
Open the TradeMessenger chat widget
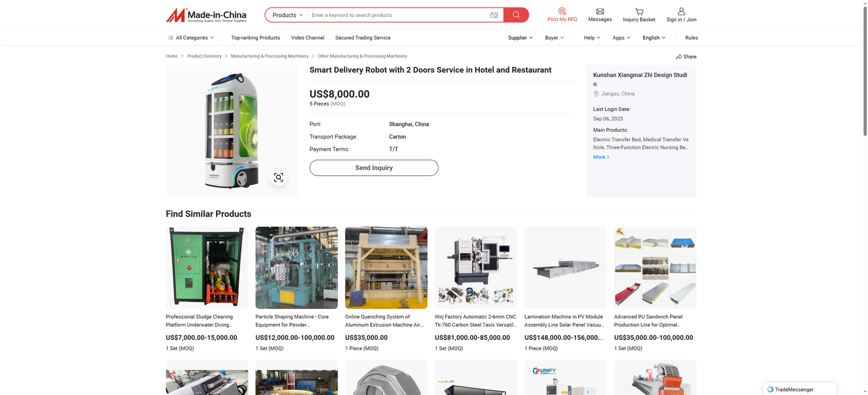[799, 389]
